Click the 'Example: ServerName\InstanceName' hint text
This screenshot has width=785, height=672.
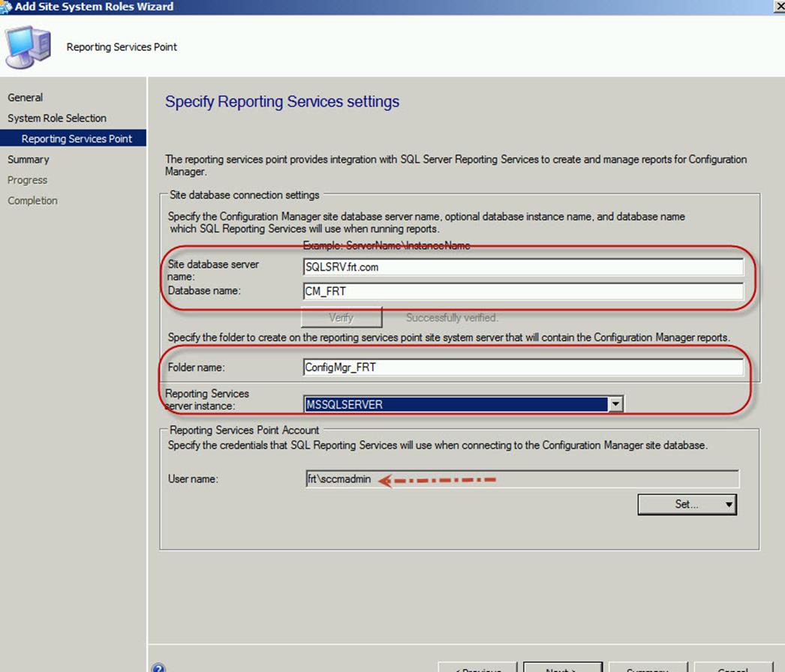pos(386,245)
